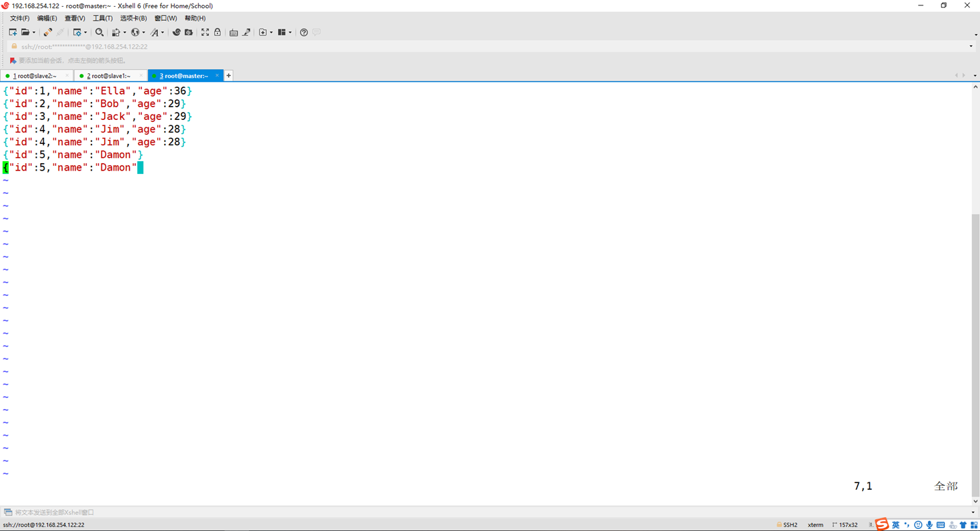Click the tab Layout arrangement icon

click(x=281, y=32)
